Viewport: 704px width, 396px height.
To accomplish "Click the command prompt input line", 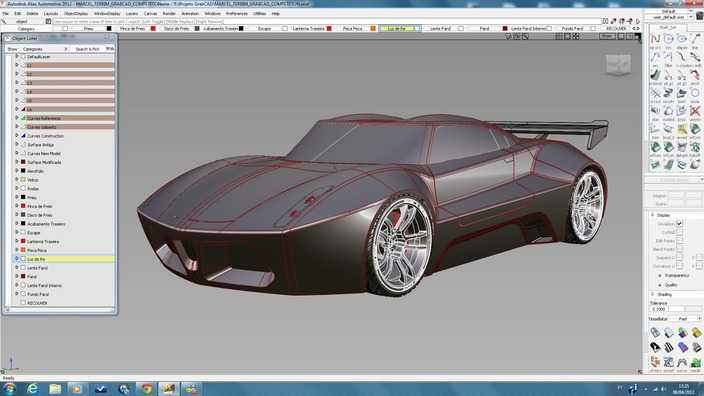I will (x=326, y=21).
